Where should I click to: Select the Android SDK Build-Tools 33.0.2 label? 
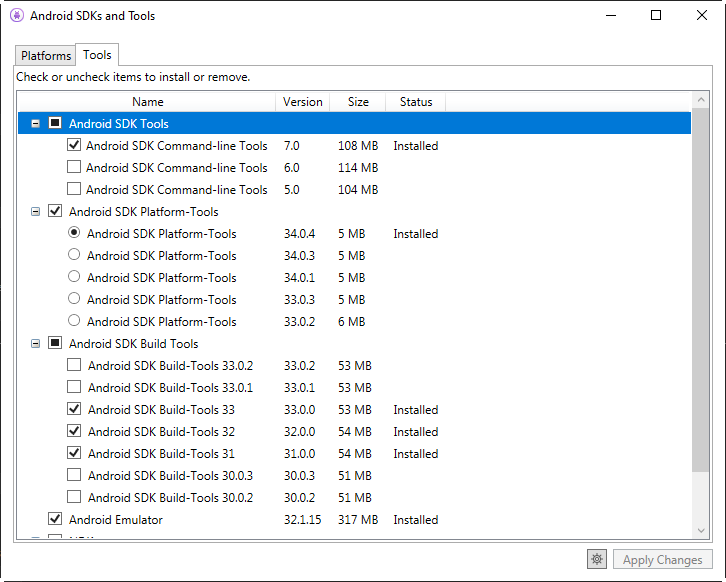tap(170, 366)
